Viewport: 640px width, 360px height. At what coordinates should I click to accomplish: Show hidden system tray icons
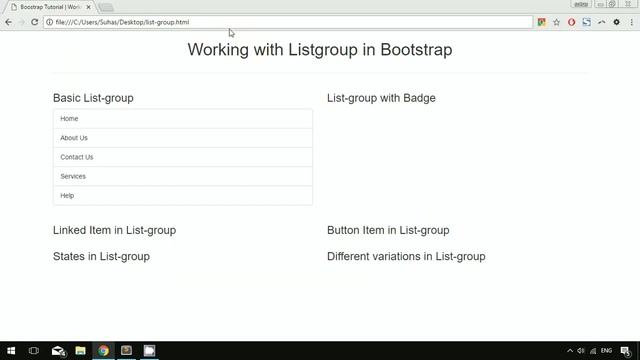coord(570,351)
